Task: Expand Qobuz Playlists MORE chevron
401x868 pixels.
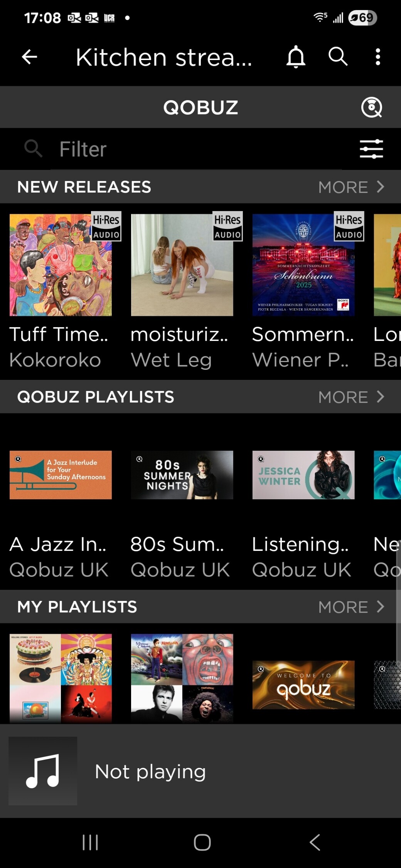Action: point(352,397)
